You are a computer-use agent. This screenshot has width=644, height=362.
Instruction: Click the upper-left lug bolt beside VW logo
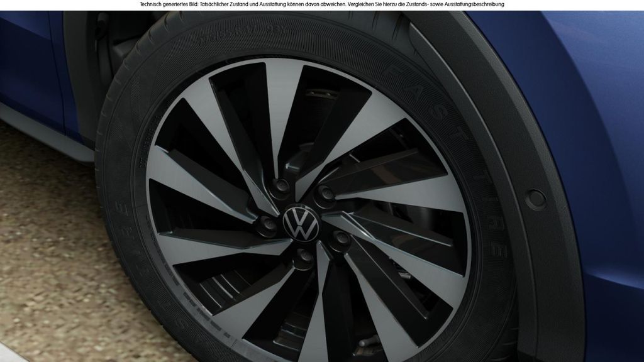pos(280,187)
